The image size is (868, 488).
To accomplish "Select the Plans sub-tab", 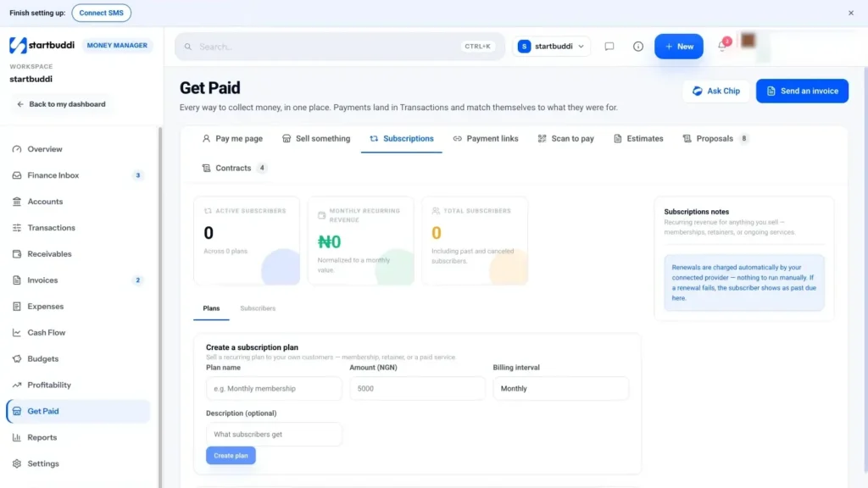I will (x=211, y=308).
